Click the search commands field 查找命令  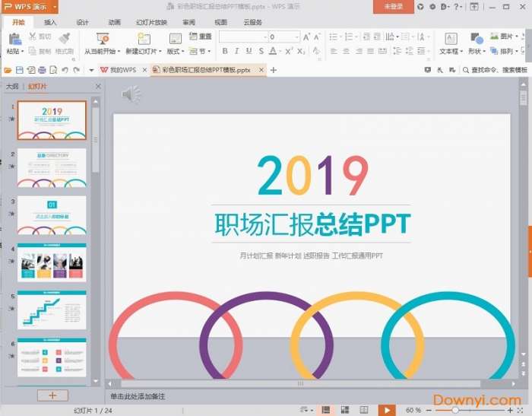point(496,70)
